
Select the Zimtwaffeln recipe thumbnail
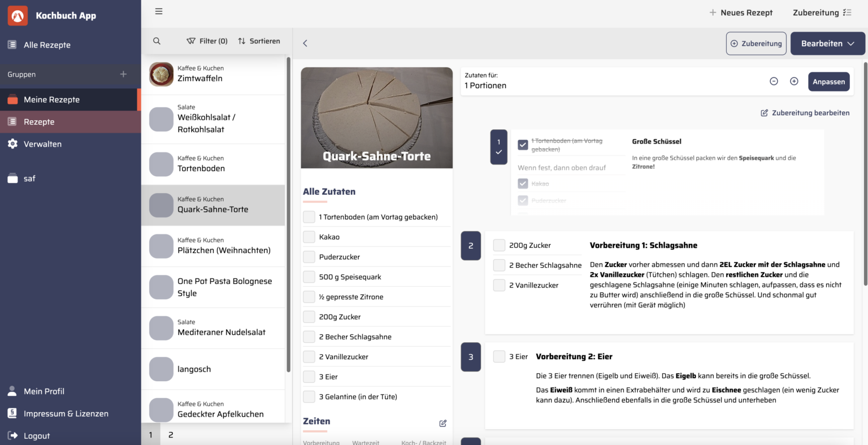point(161,74)
